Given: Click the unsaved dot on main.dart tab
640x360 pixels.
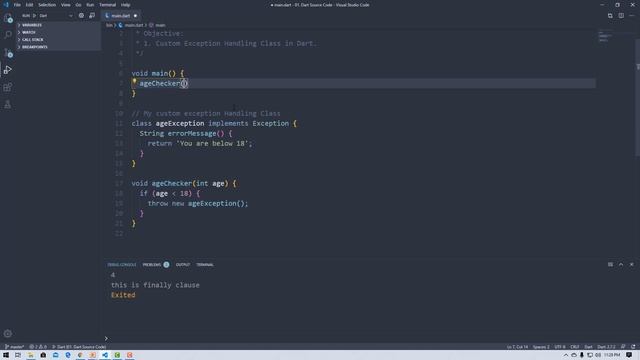Looking at the screenshot, I should point(136,16).
